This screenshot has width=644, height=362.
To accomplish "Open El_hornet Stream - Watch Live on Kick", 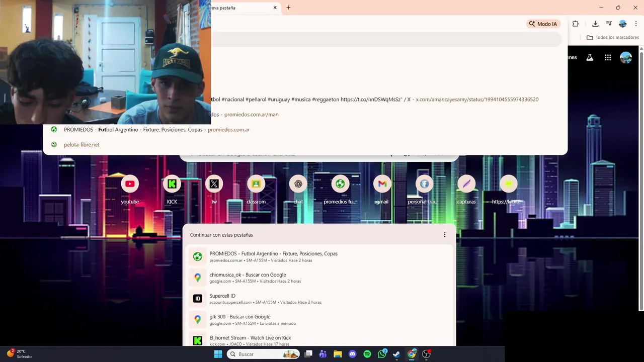I will coord(319,339).
